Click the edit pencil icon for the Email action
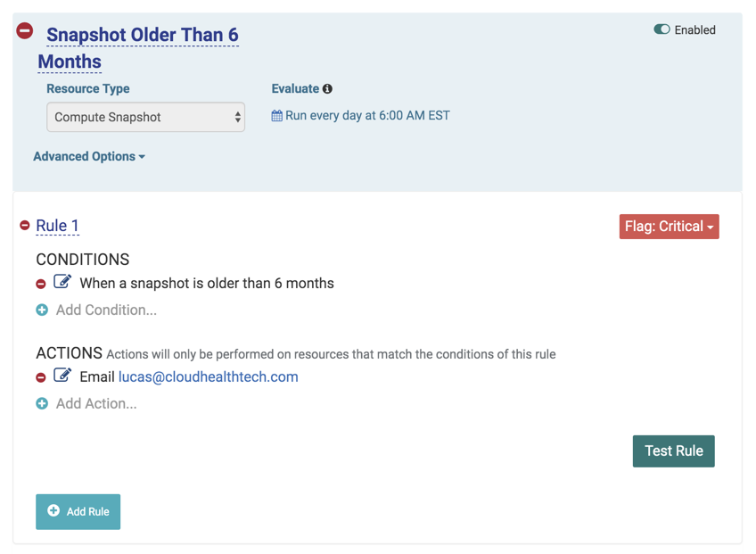Image resolution: width=756 pixels, height=554 pixels. point(62,376)
